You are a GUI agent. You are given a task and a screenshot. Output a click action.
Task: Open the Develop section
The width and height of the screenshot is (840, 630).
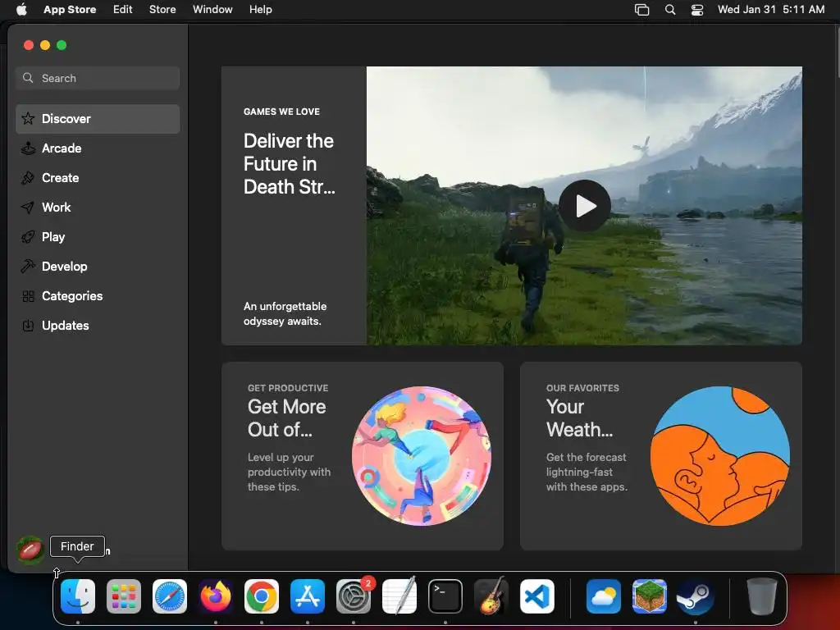click(x=98, y=267)
